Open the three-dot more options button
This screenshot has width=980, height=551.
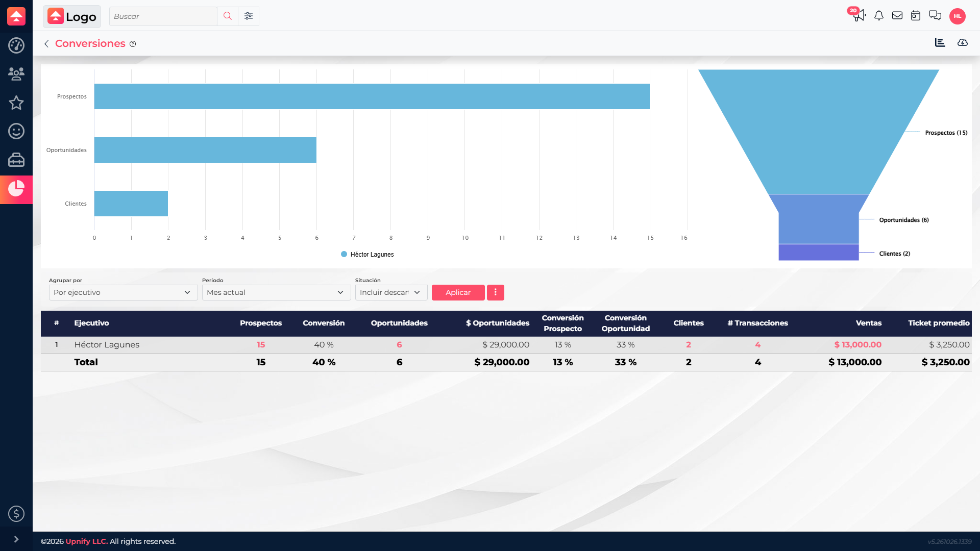(x=495, y=292)
